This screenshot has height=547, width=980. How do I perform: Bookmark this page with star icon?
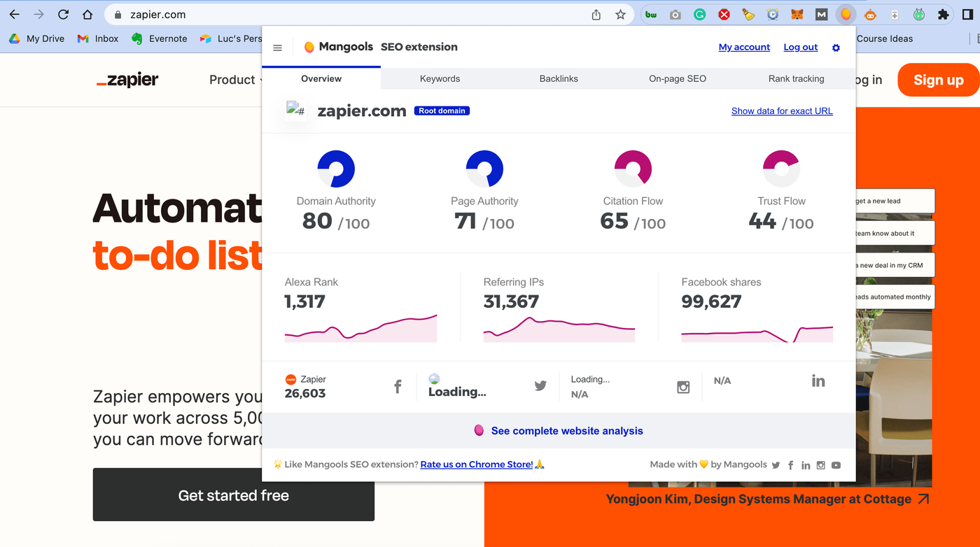(x=620, y=15)
